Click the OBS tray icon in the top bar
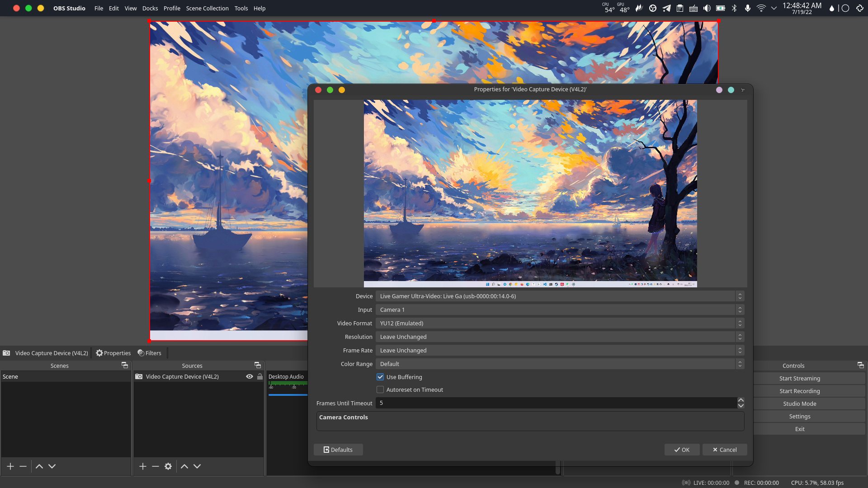The height and width of the screenshot is (488, 868). [652, 8]
